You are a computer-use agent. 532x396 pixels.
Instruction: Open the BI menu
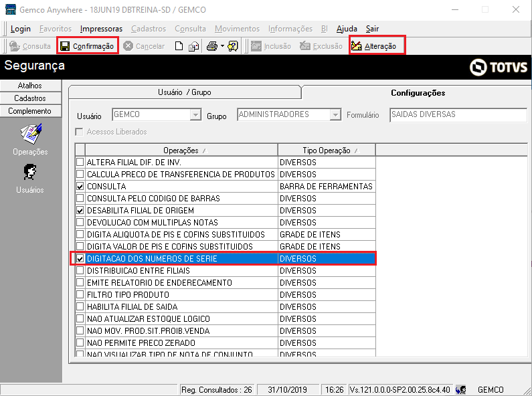point(325,29)
